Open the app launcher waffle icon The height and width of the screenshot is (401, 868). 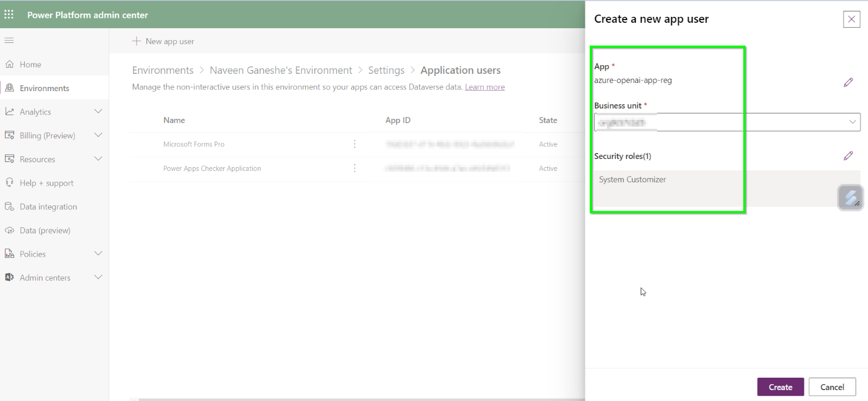[x=9, y=15]
